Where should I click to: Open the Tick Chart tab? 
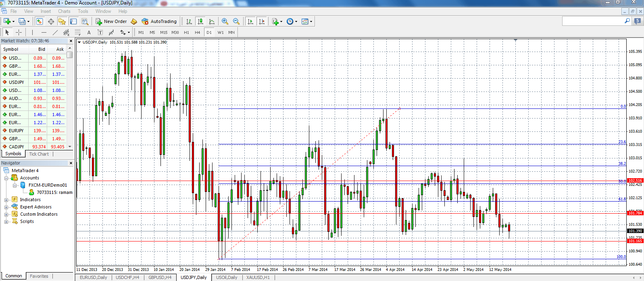click(39, 154)
